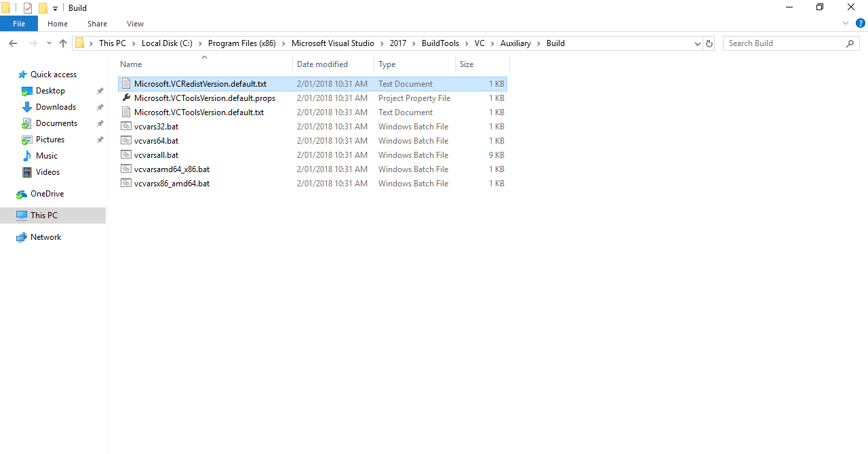Click the Microsoft.VCToolsVersion.default.props file icon

(126, 98)
